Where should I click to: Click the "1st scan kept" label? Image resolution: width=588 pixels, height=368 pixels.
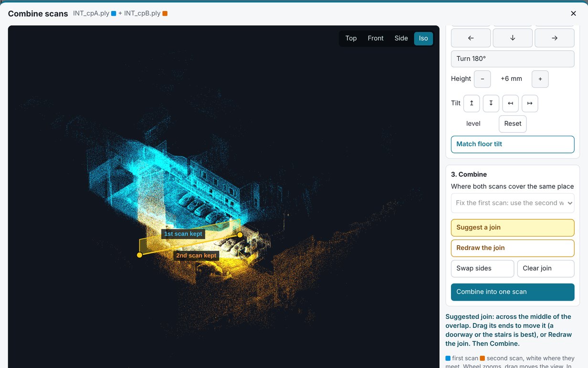coord(183,234)
